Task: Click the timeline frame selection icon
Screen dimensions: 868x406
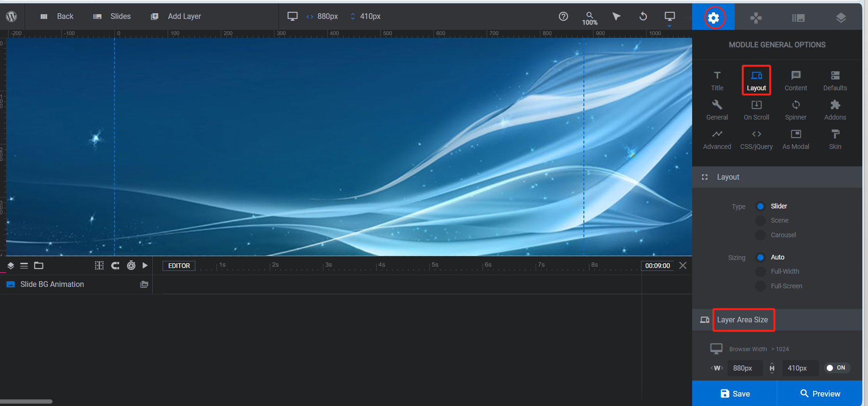Action: [x=99, y=266]
